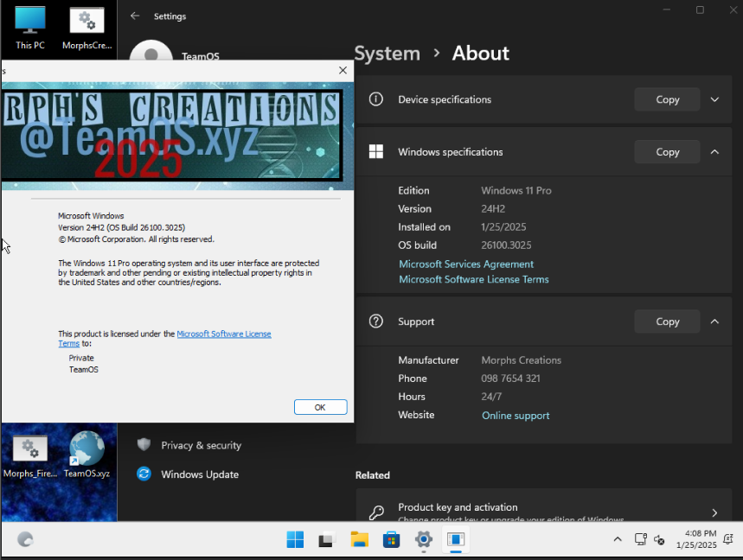Click the active winver app on taskbar

click(x=456, y=539)
